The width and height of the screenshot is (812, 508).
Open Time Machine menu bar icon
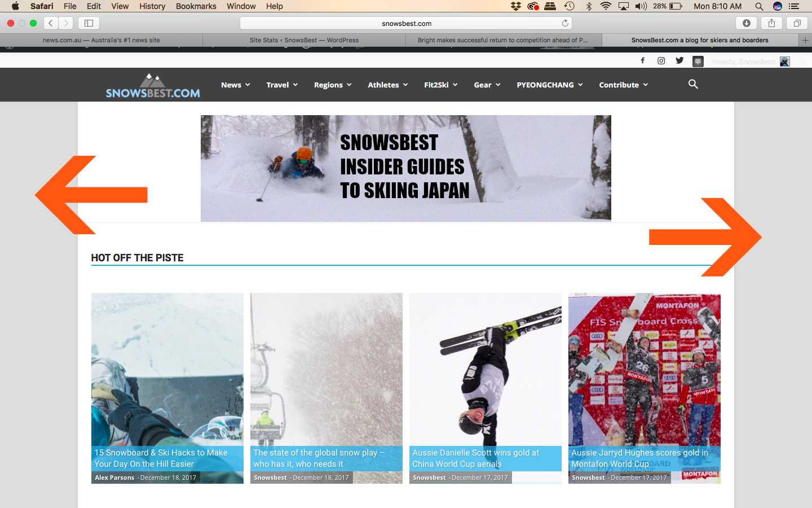tap(569, 6)
